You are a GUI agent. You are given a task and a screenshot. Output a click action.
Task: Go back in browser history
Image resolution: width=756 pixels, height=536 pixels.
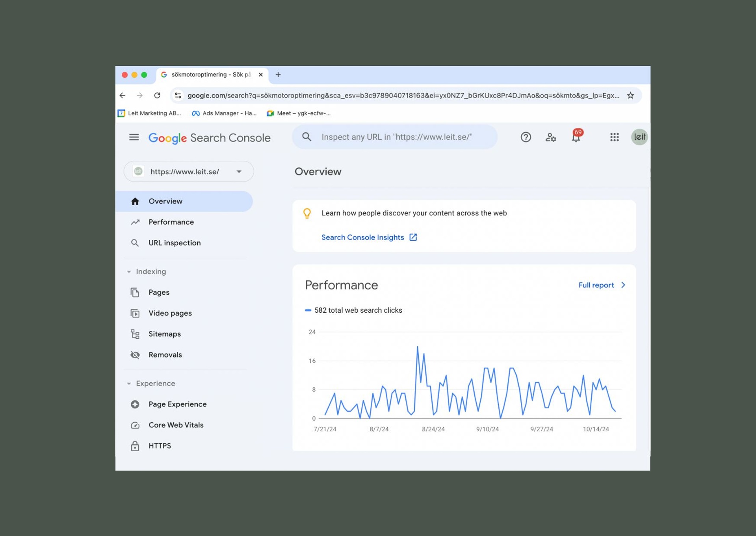click(123, 95)
